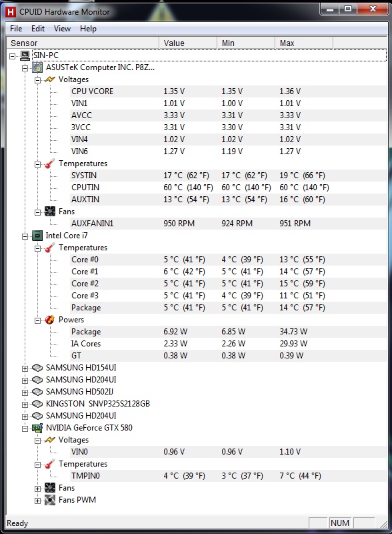Click the ASUSTeK motherboard icon
Screen dimensions: 392x534
pyautogui.click(x=37, y=67)
